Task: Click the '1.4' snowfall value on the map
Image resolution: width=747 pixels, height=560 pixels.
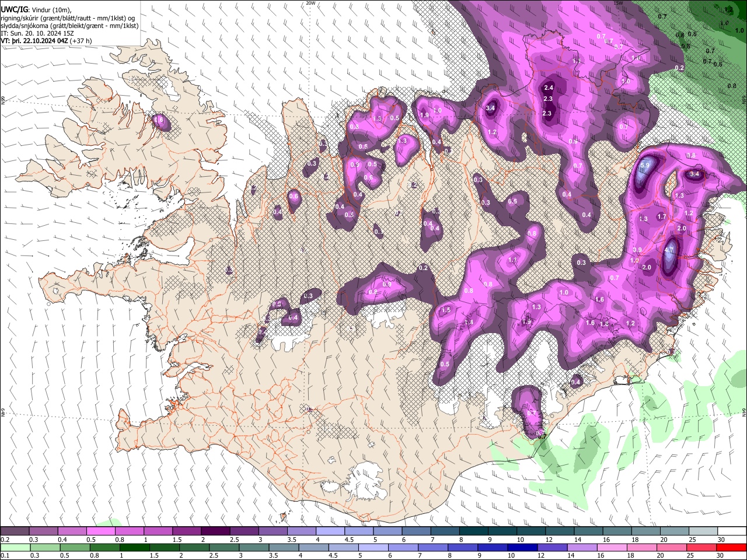Action: click(x=469, y=322)
